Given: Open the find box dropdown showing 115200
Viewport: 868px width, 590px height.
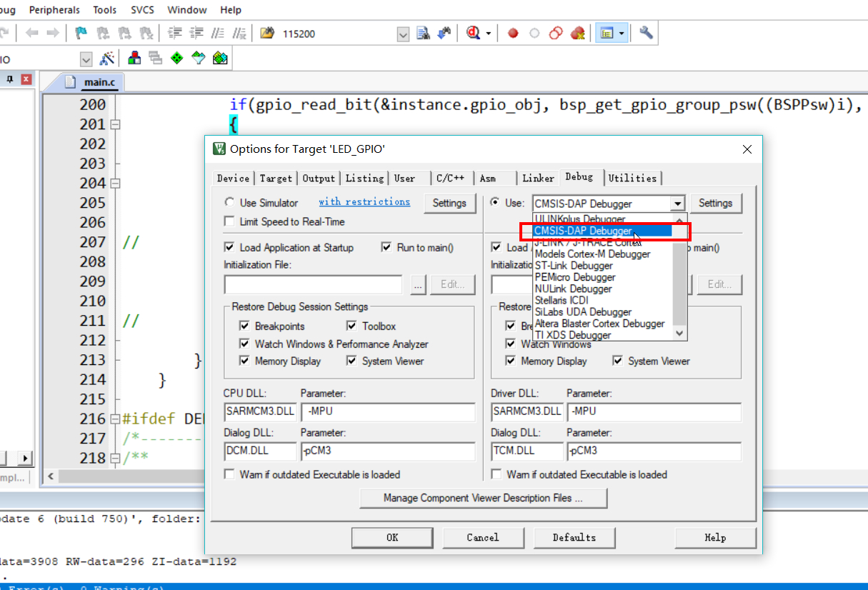Looking at the screenshot, I should pyautogui.click(x=403, y=34).
